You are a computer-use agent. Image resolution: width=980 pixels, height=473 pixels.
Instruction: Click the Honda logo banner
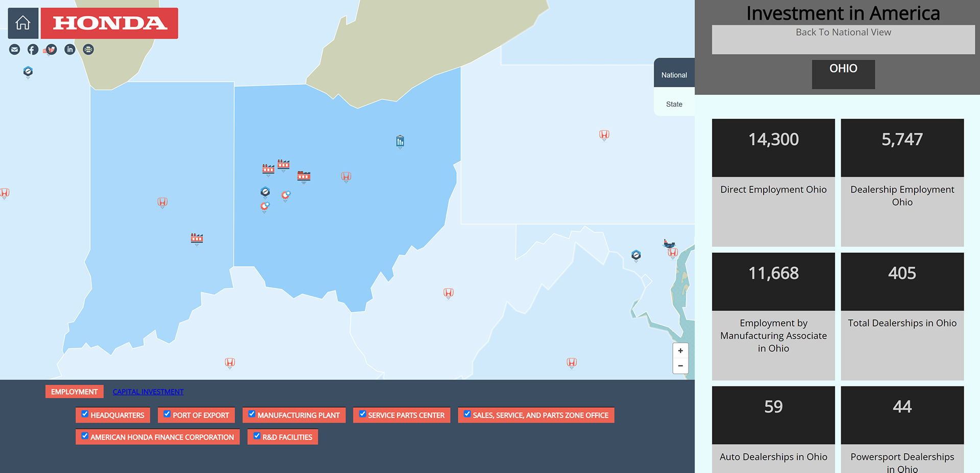click(109, 23)
